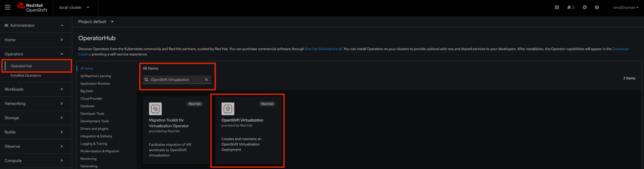This screenshot has width=644, height=169.
Task: Clear the search field with X
Action: [206, 79]
